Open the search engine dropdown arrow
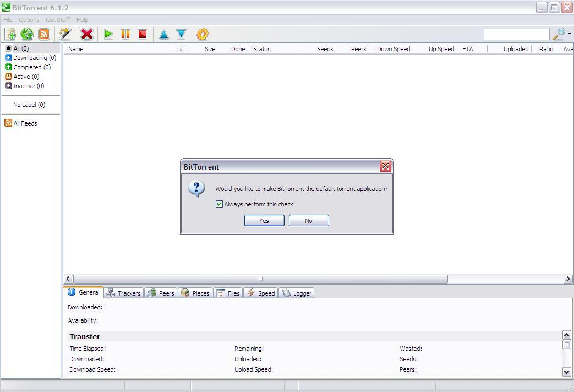574x392 pixels. (570, 34)
